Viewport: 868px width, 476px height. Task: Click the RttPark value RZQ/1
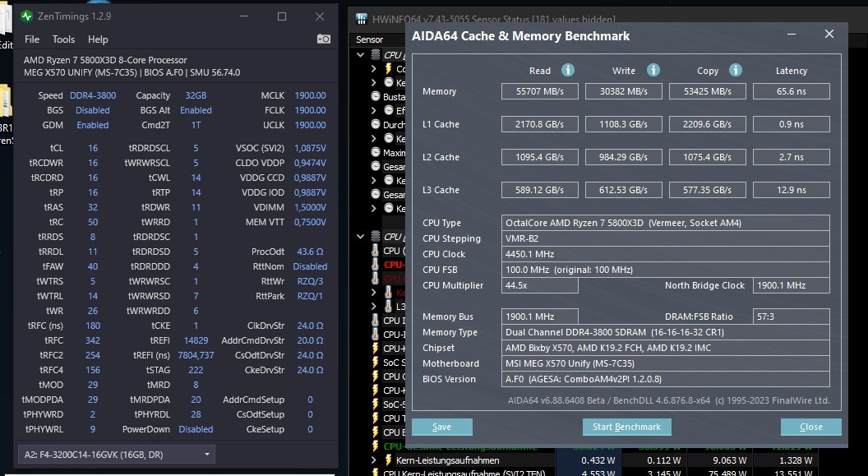tap(310, 296)
